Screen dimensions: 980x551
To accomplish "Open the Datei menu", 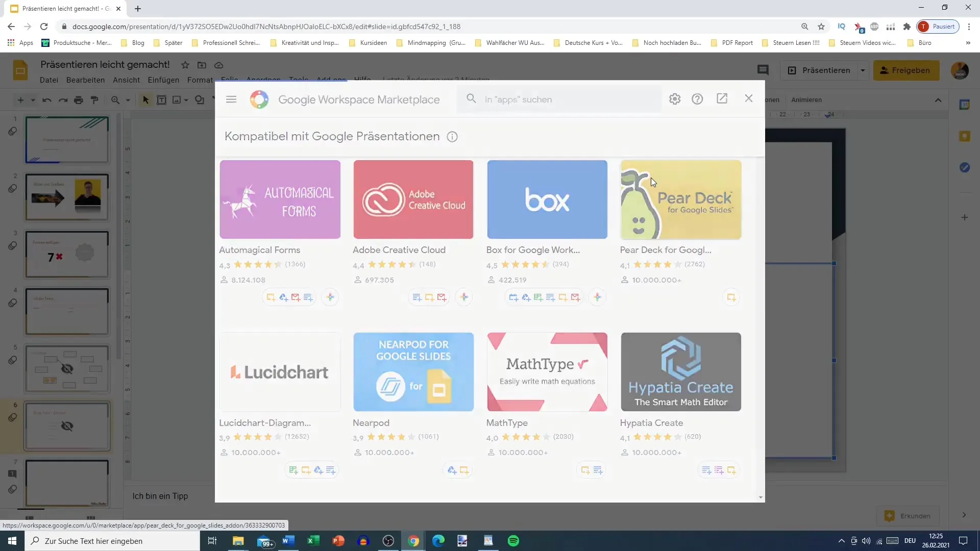I will point(49,80).
